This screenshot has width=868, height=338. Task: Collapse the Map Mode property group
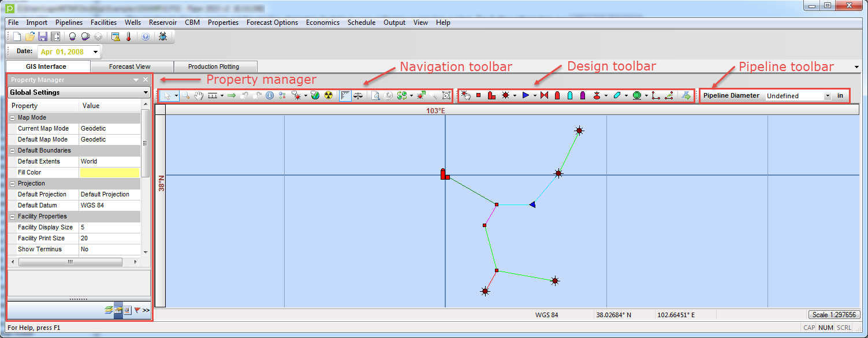click(x=13, y=117)
